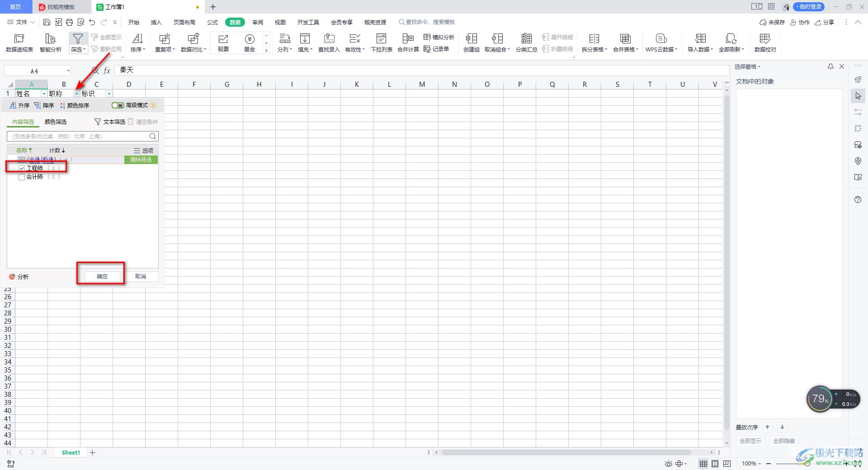This screenshot has width=868, height=470.
Task: Click the 分列 split columns icon
Action: click(284, 39)
